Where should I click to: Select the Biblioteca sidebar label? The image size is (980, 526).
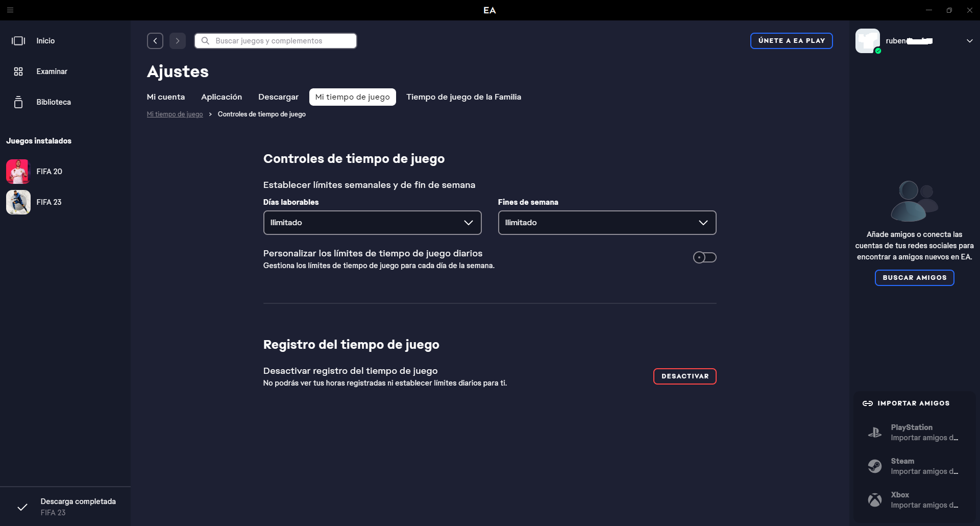tap(54, 102)
